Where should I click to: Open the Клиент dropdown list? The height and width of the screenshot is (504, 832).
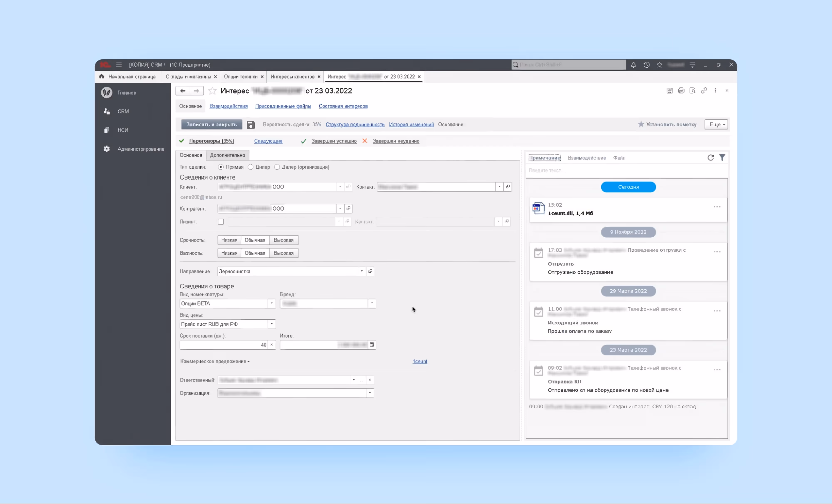point(340,186)
